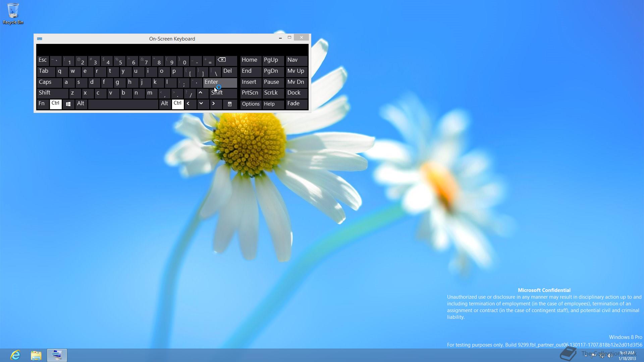Viewport: 644px width, 362px height.
Task: Click the PgUp key
Action: 273,60
